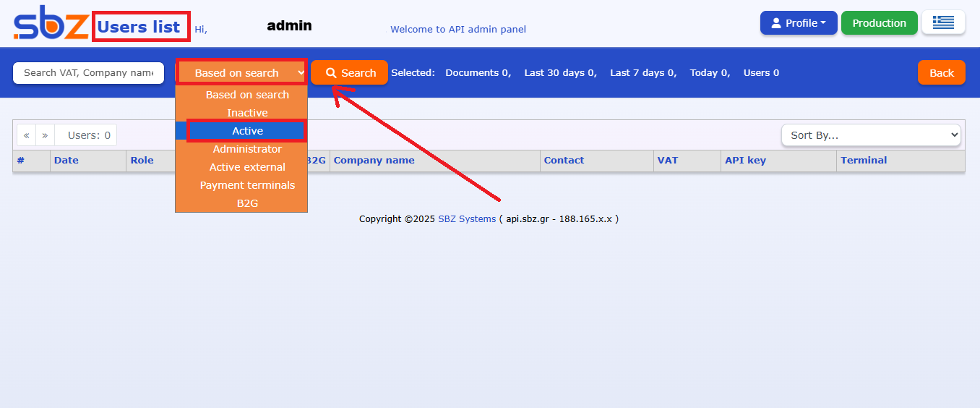Viewport: 980px width, 408px height.
Task: Click the Company name column header
Action: click(374, 161)
